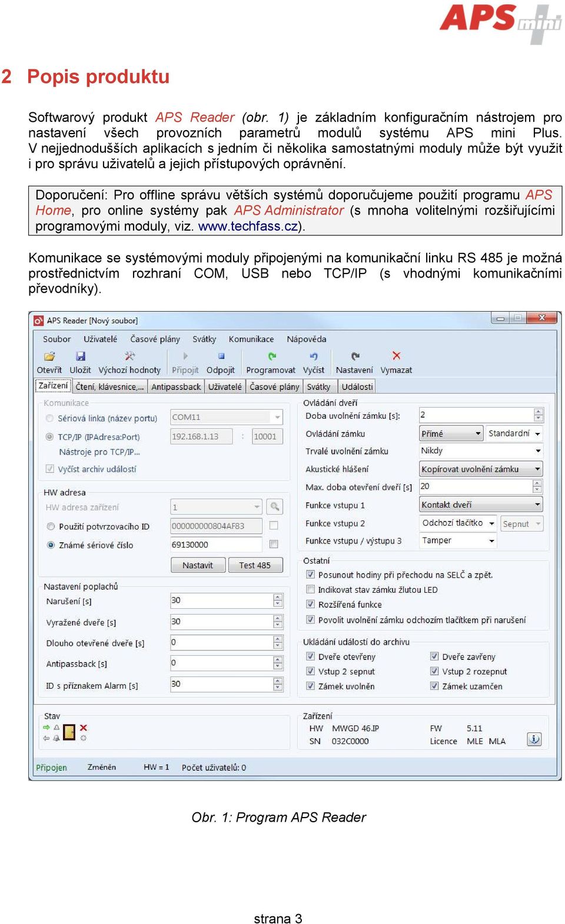565x924 pixels.
Task: Click the Test 485 button
Action: click(255, 565)
